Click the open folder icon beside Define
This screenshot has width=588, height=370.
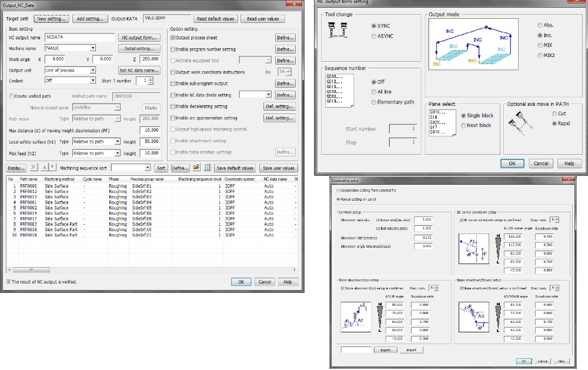(x=196, y=168)
